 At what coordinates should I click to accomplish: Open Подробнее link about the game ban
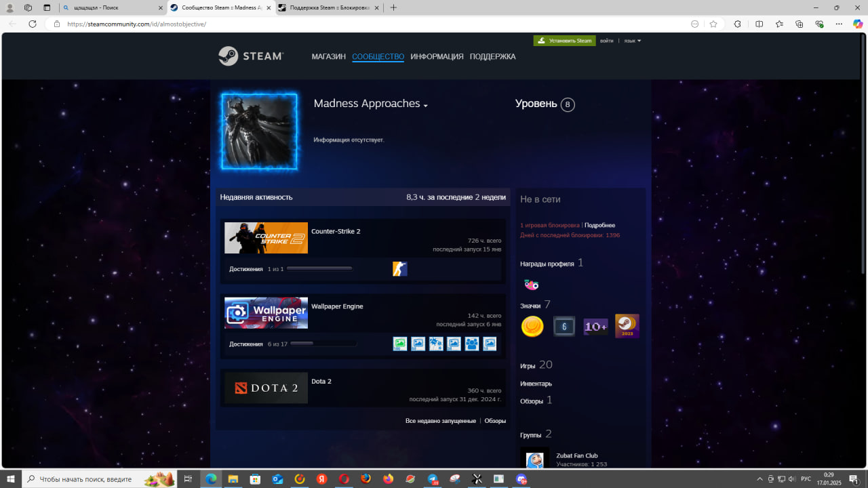tap(599, 225)
